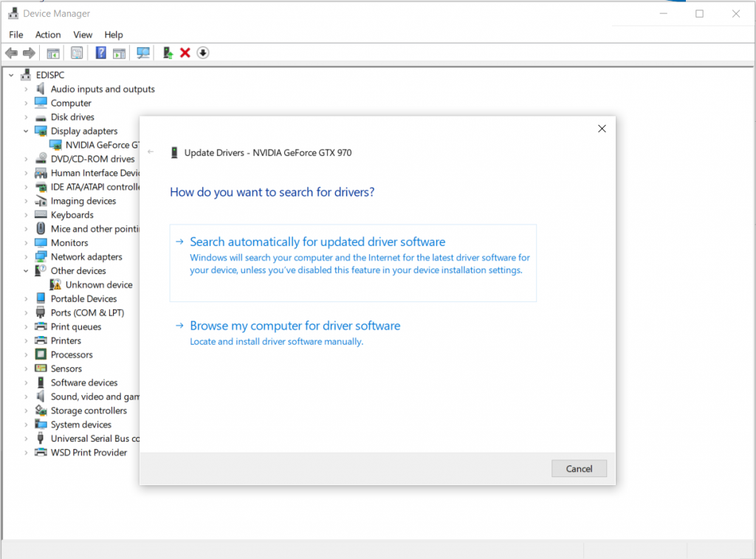Choose Search automatically for updated driver software
Image resolution: width=756 pixels, height=559 pixels.
pos(353,263)
